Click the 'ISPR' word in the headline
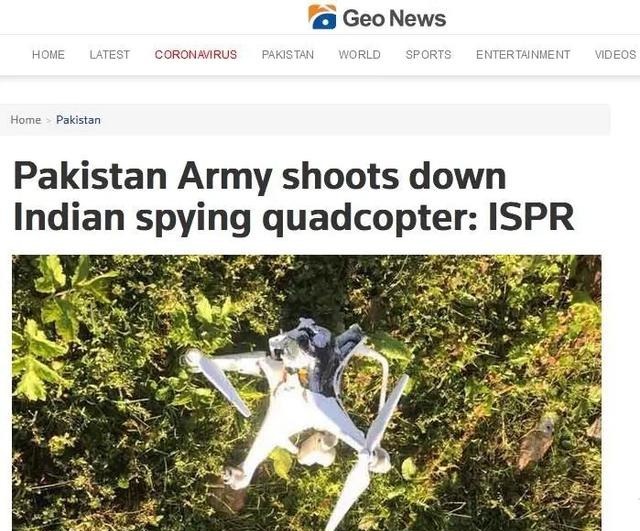Viewport: 640px width, 531px height. click(531, 216)
